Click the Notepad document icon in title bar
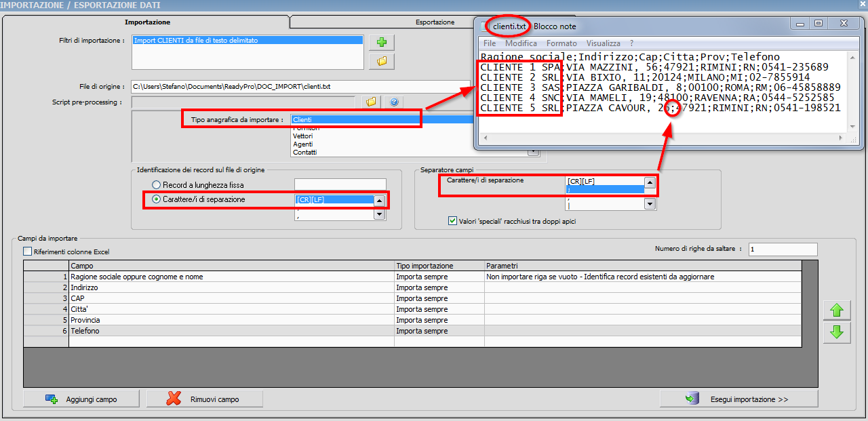The height and width of the screenshot is (421, 868). pyautogui.click(x=484, y=26)
